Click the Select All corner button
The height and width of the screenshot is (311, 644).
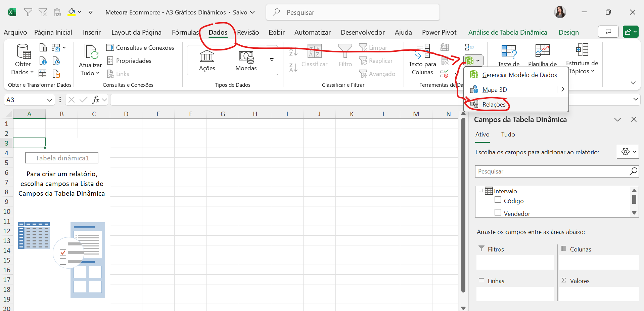[x=9, y=114]
